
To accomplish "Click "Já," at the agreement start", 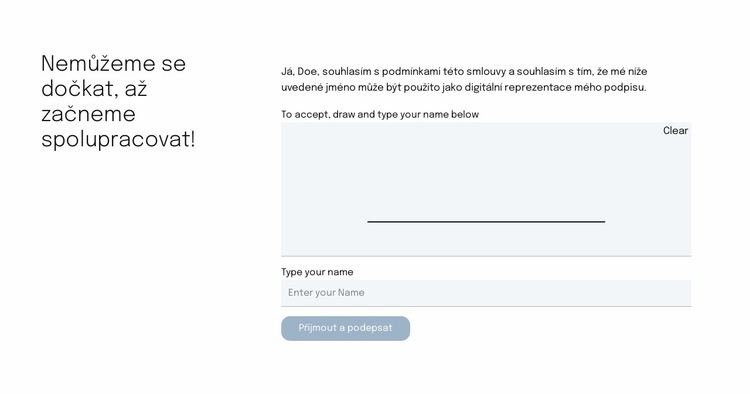I will 288,72.
